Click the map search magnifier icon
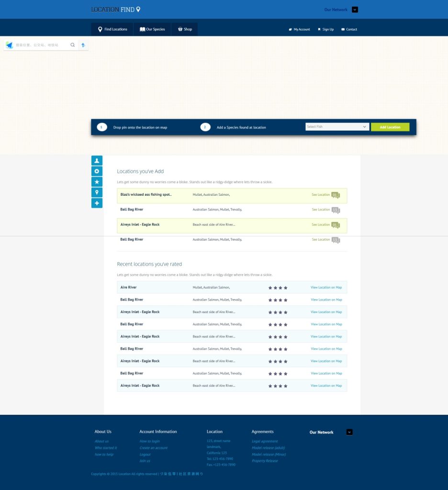Image resolution: width=448 pixels, height=490 pixels. 73,45
